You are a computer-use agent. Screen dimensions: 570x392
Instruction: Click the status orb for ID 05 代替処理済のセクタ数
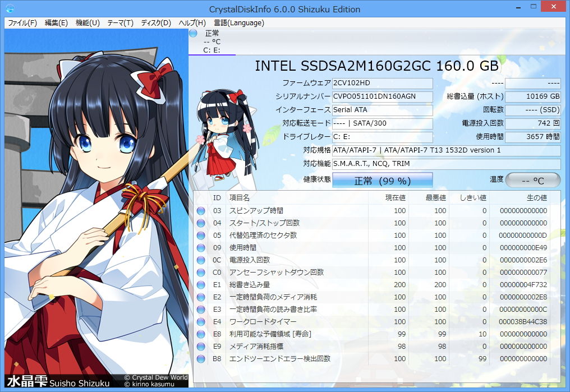[x=201, y=236]
